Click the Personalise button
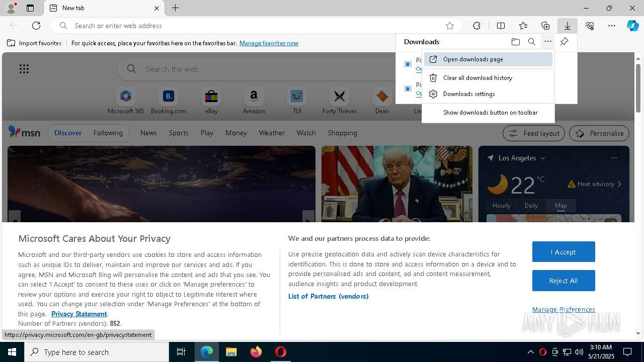 coord(599,133)
